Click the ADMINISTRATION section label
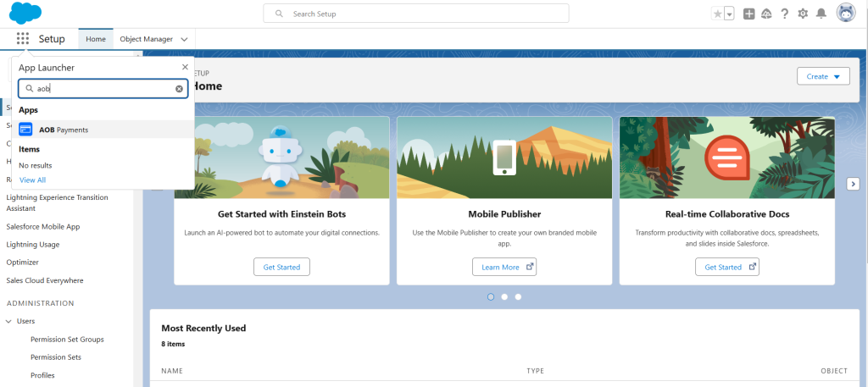The height and width of the screenshot is (387, 868). (40, 303)
